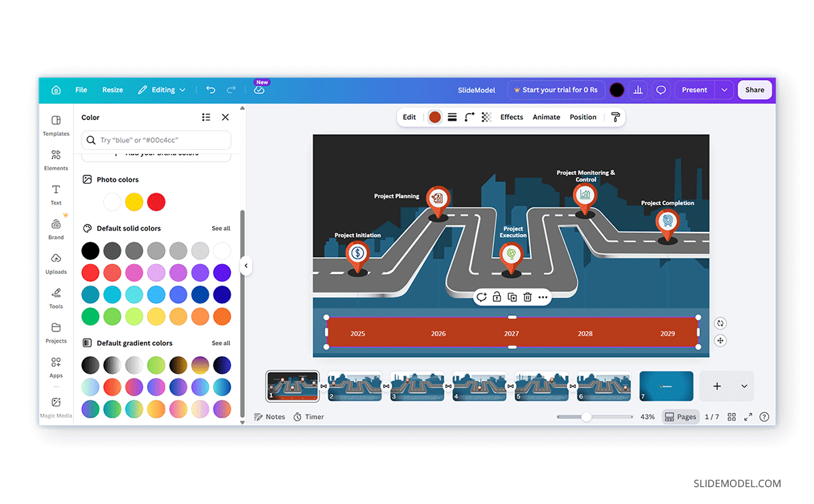Open the Editing mode dropdown
The height and width of the screenshot is (504, 814).
tap(161, 90)
